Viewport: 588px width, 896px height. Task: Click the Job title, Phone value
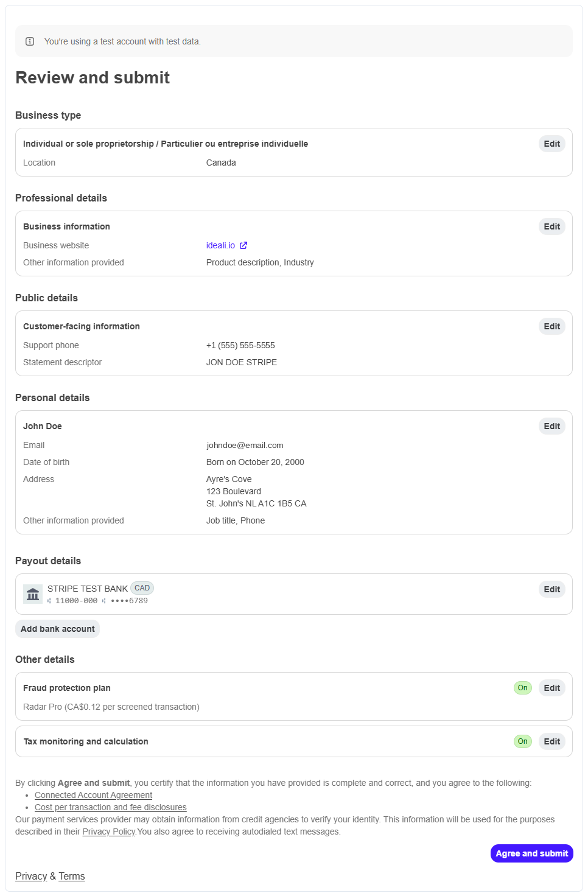[236, 520]
